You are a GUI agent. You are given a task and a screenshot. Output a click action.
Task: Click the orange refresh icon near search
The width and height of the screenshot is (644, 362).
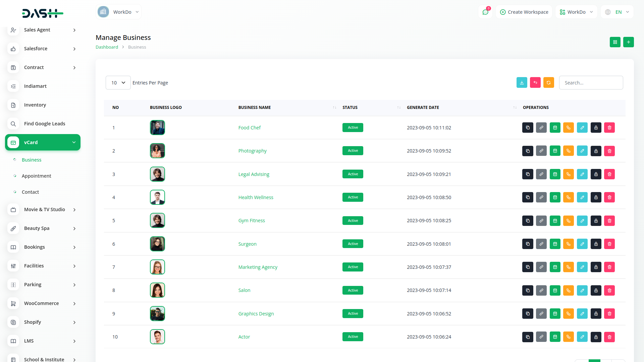pos(548,83)
